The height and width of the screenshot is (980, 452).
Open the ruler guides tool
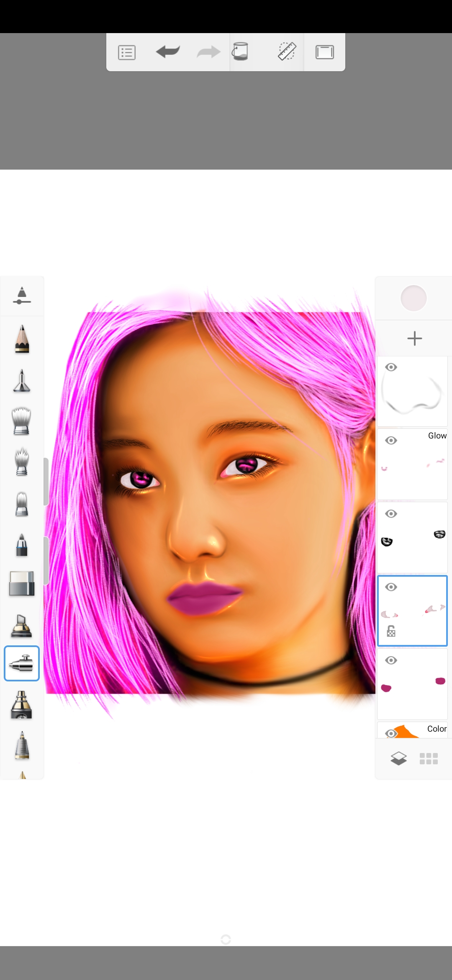coord(287,51)
